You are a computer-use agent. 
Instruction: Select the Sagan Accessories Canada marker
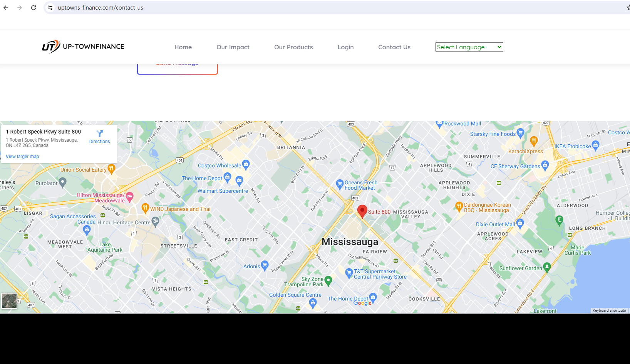[x=87, y=230]
